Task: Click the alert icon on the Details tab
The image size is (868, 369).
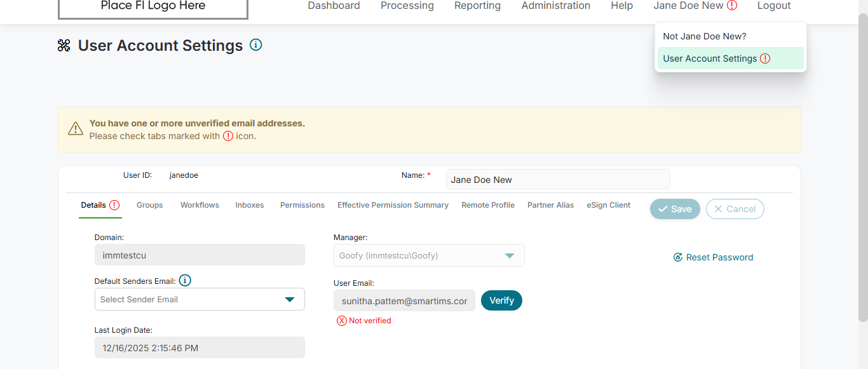Action: tap(114, 205)
